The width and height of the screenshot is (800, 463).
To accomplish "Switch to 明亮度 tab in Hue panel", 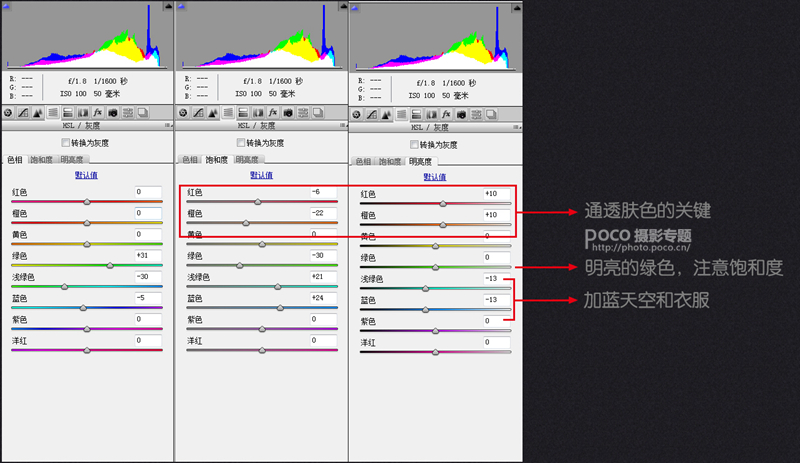I will [72, 160].
